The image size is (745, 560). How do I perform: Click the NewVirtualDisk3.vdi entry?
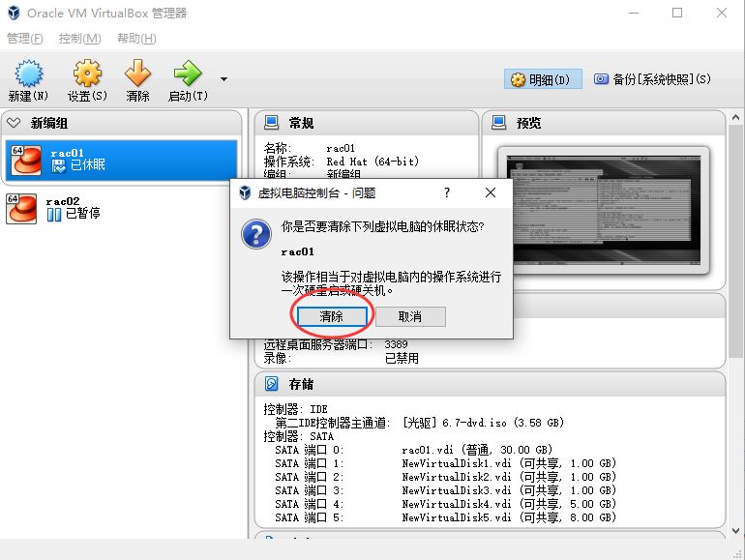pos(509,490)
